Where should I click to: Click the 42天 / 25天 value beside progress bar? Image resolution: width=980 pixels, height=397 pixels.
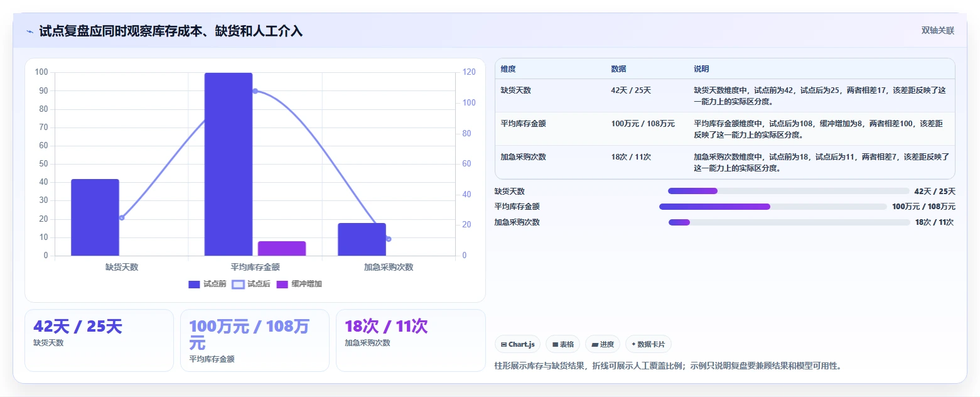935,191
